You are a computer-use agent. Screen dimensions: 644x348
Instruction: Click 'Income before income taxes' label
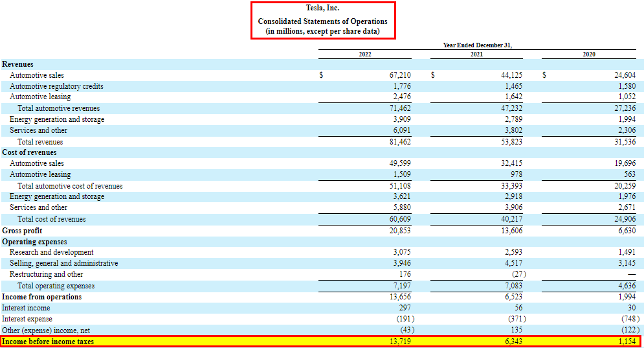point(48,342)
